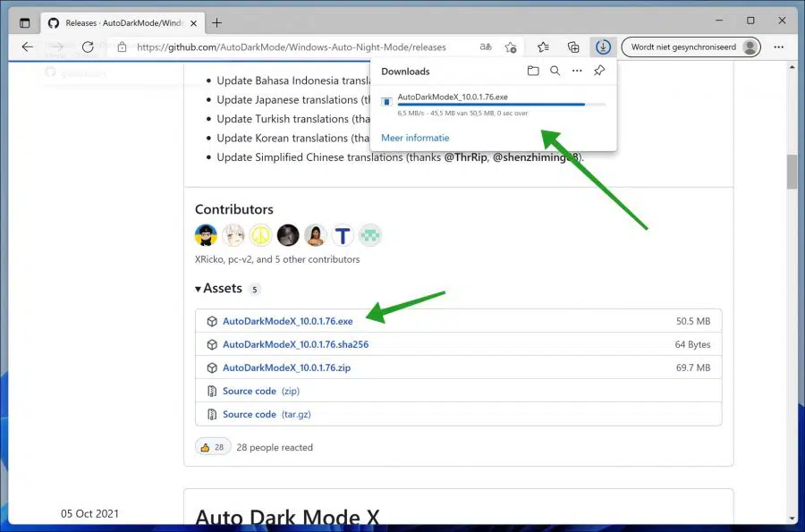Screen dimensions: 805x532
Task: Download AutoDarkModeX_10.0.1.76.exe
Action: point(287,321)
